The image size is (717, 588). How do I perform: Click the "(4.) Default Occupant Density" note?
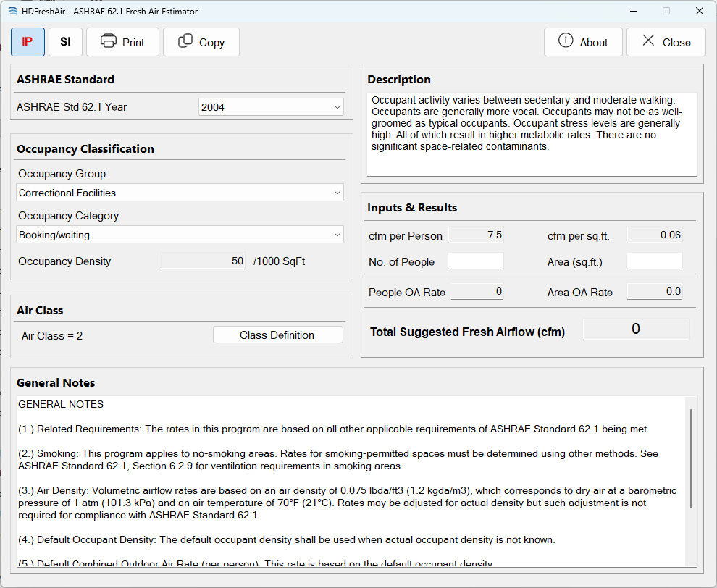coord(287,539)
